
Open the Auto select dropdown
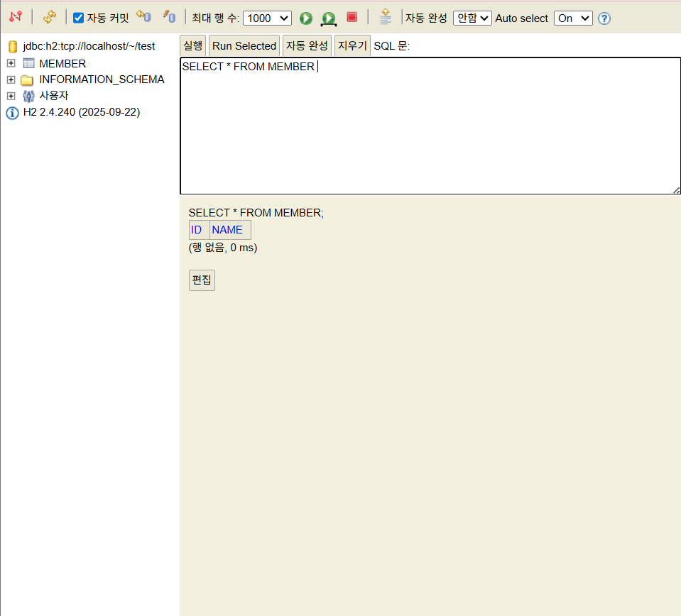click(573, 18)
